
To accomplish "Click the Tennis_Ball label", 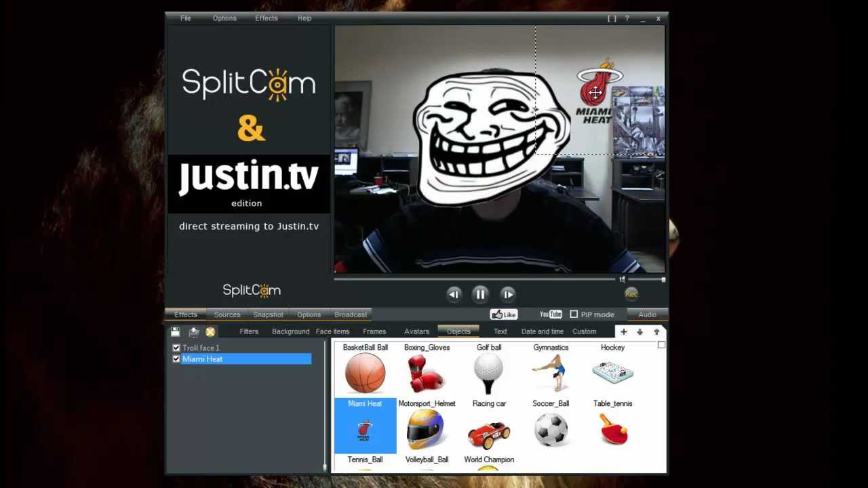I will (x=365, y=460).
